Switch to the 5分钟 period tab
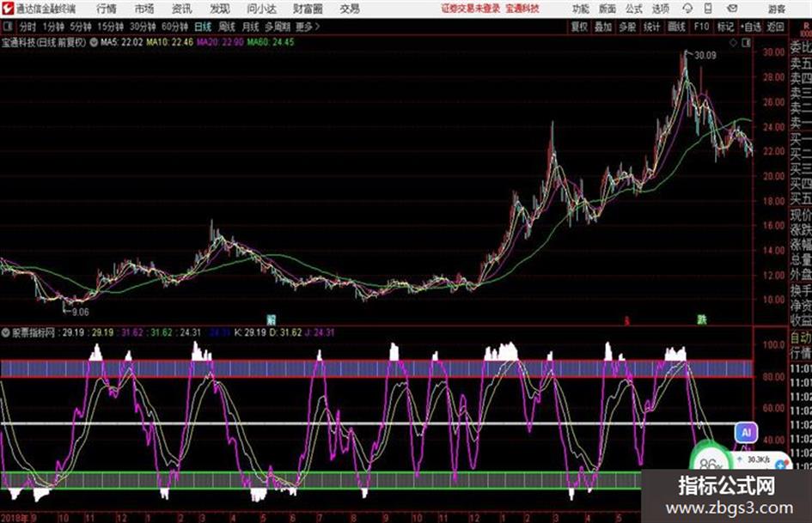The width and height of the screenshot is (812, 523). (80, 27)
